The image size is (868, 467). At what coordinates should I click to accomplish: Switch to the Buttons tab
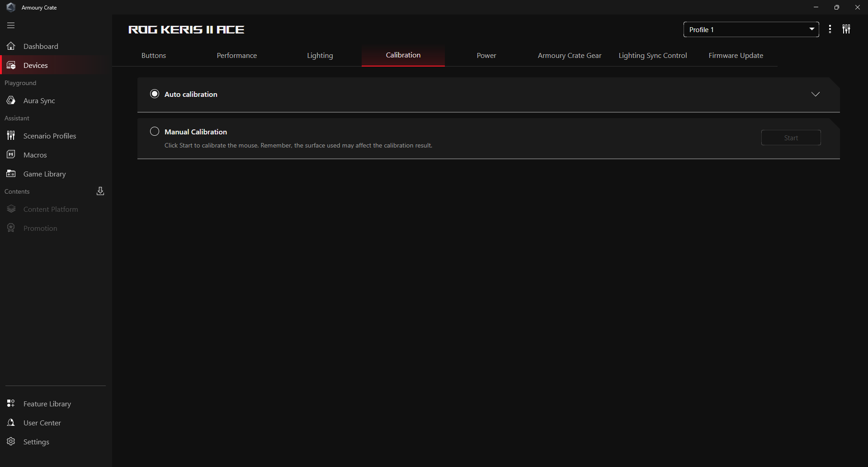tap(154, 56)
